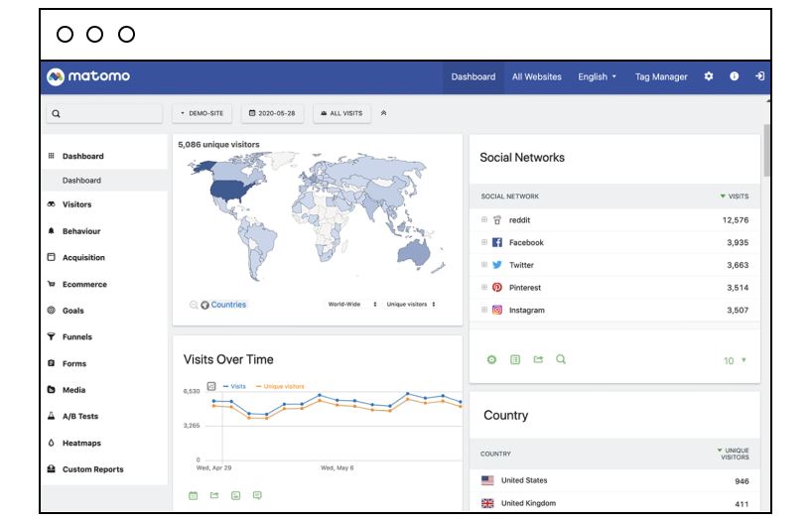
Task: Select the Dashboard submenu item
Action: coord(81,181)
